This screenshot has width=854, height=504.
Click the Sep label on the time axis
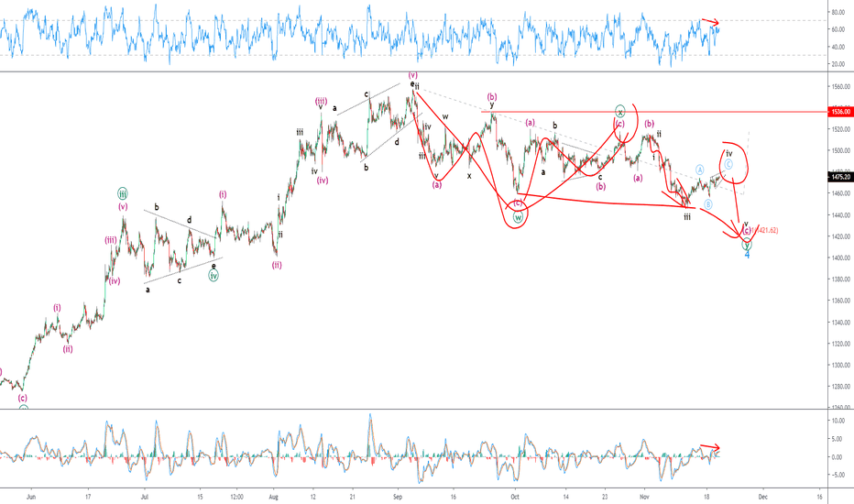coord(398,497)
